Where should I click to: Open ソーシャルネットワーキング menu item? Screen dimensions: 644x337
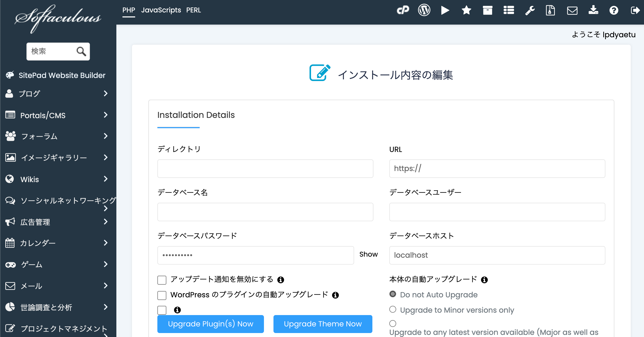(68, 201)
